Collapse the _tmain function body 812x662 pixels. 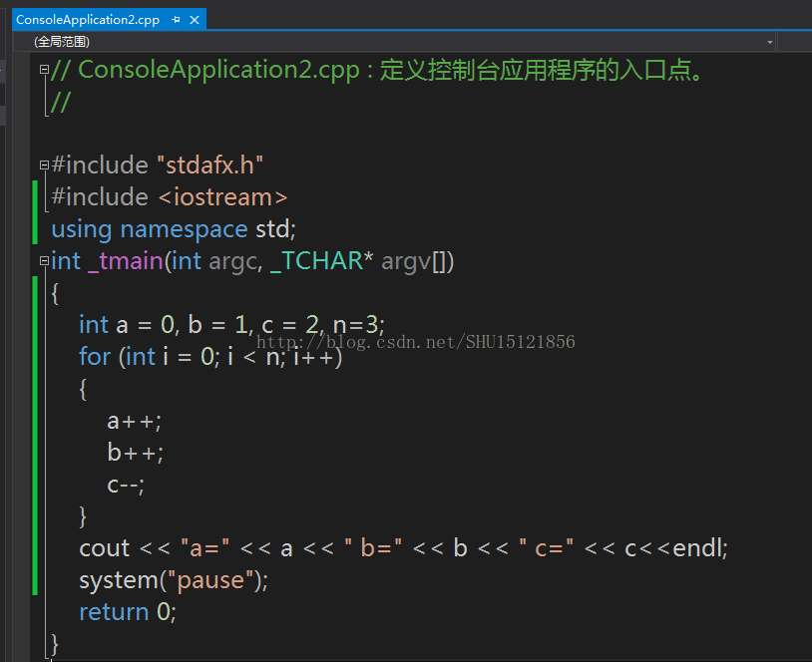[x=44, y=261]
